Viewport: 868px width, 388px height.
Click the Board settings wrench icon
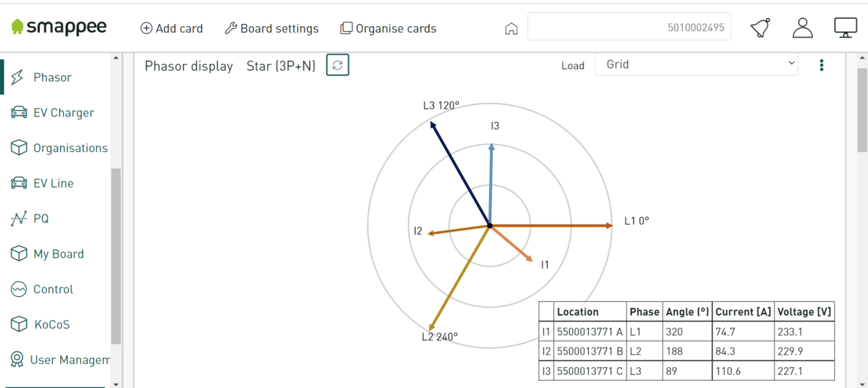pos(231,28)
